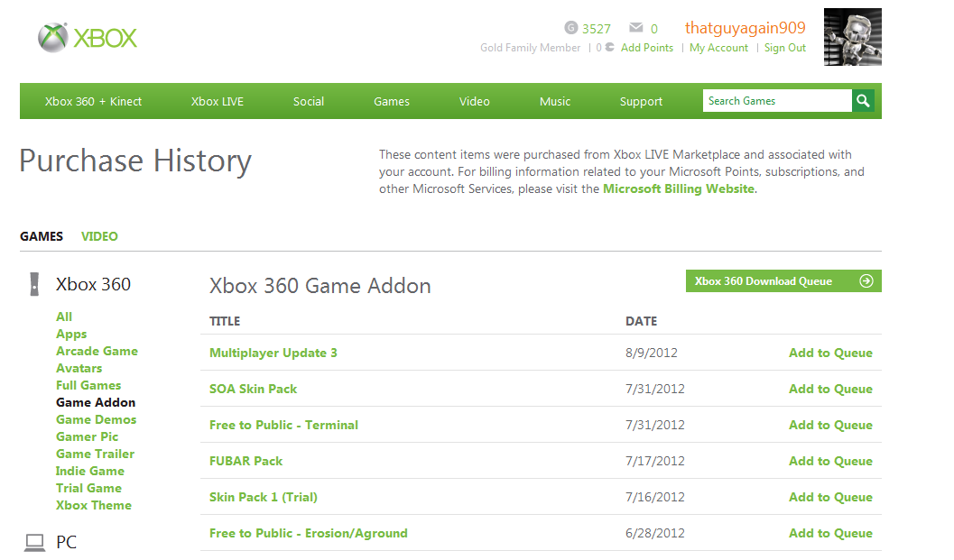Click the 6/28/2012 date cell
Viewport: 954px width, 560px height.
[654, 533]
